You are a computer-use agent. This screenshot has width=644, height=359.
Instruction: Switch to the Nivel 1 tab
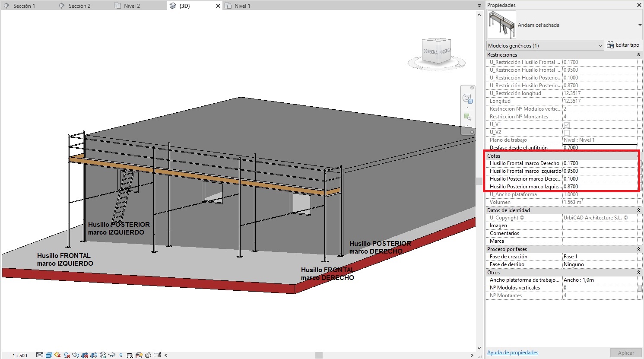pyautogui.click(x=242, y=6)
